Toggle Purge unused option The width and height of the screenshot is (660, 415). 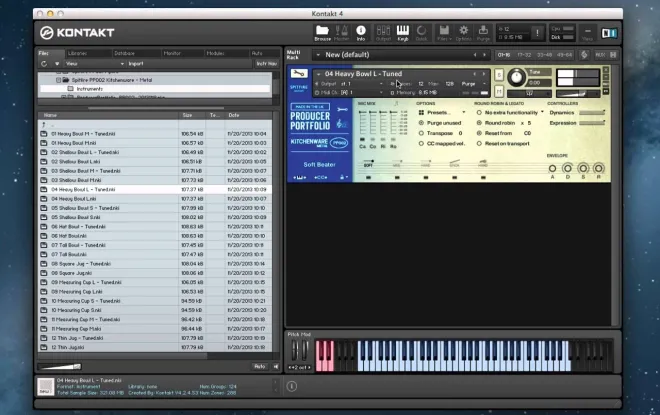(x=421, y=123)
